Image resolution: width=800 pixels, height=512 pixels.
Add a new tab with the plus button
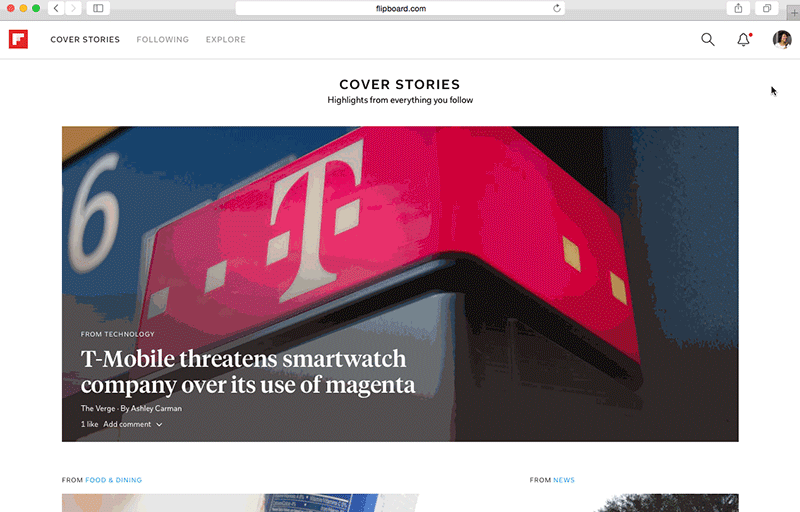794,13
